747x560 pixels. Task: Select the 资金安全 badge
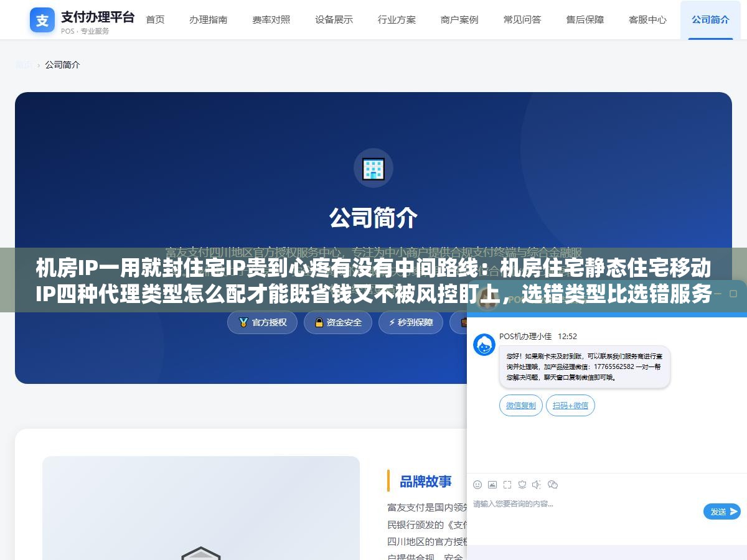pyautogui.click(x=338, y=322)
